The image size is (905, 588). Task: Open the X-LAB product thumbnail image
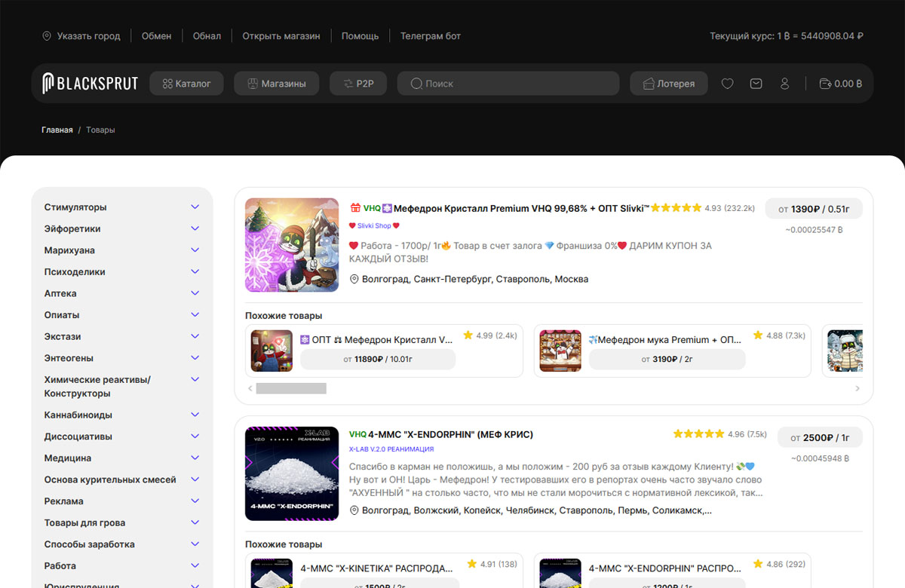(x=291, y=473)
